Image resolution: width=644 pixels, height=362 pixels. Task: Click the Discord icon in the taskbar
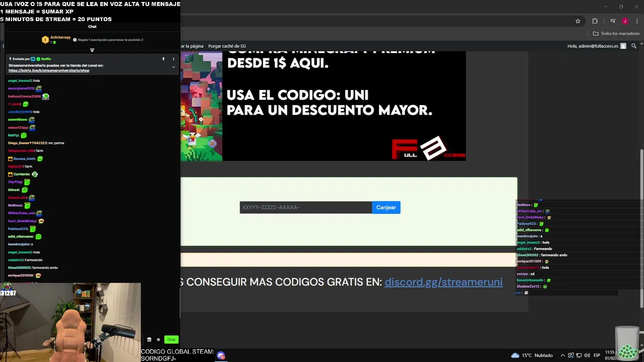click(221, 355)
